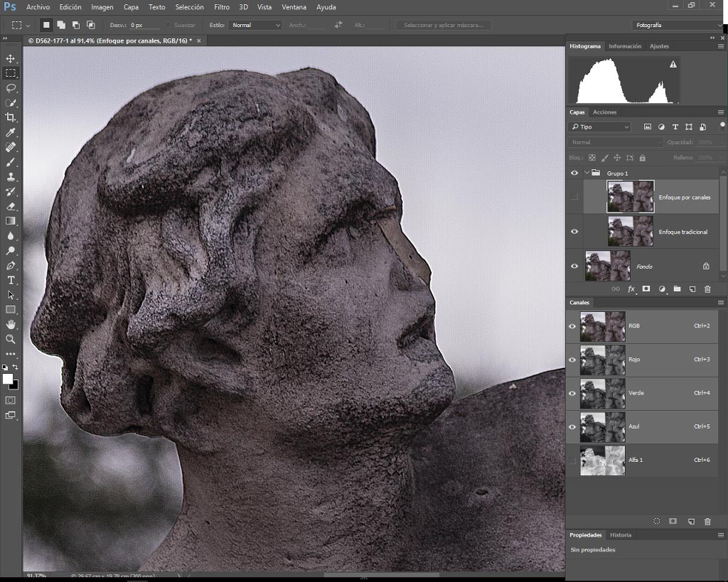
Task: Hide the Enfoque tradicional layer
Action: click(574, 232)
